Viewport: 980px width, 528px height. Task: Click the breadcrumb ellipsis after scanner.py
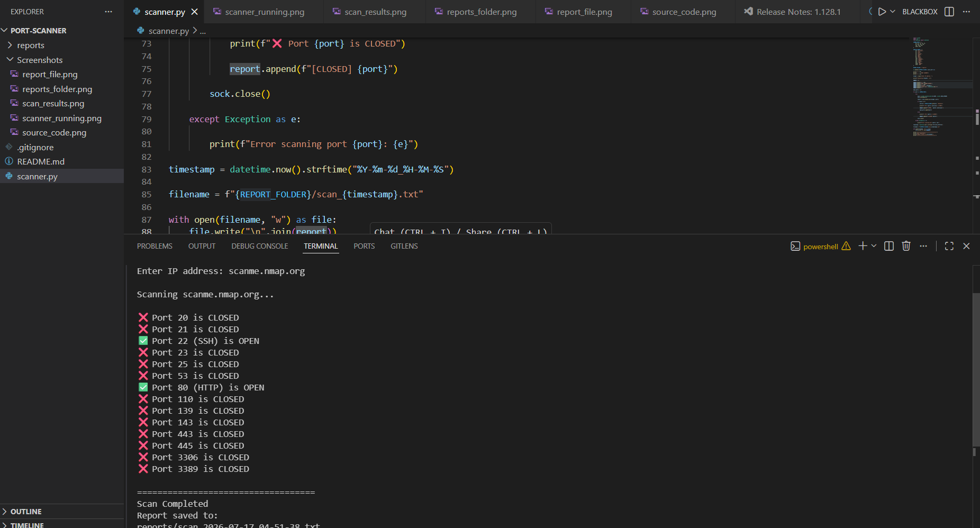(x=203, y=32)
